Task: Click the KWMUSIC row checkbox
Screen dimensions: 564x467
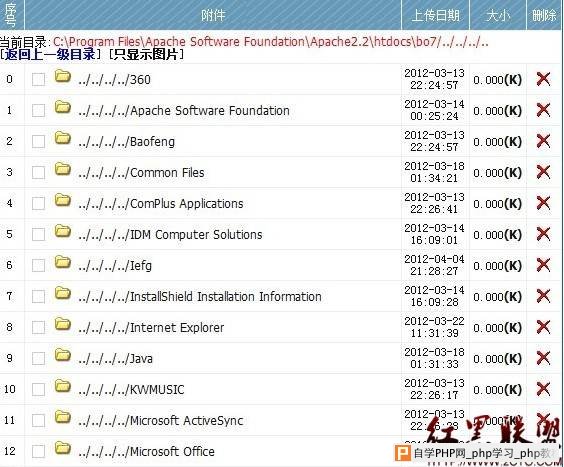Action: pyautogui.click(x=38, y=389)
